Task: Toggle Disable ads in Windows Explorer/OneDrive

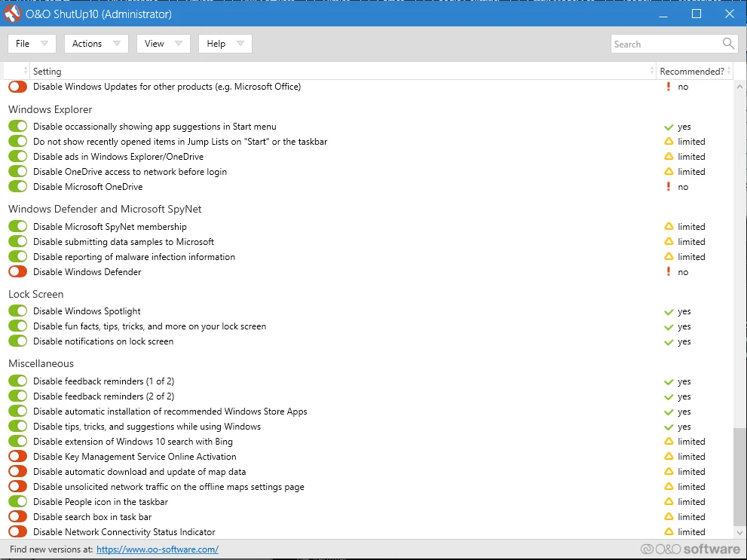Action: coord(17,156)
